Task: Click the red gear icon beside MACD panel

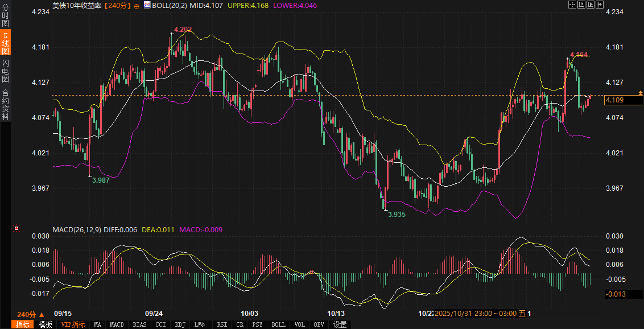Action: (x=16, y=229)
